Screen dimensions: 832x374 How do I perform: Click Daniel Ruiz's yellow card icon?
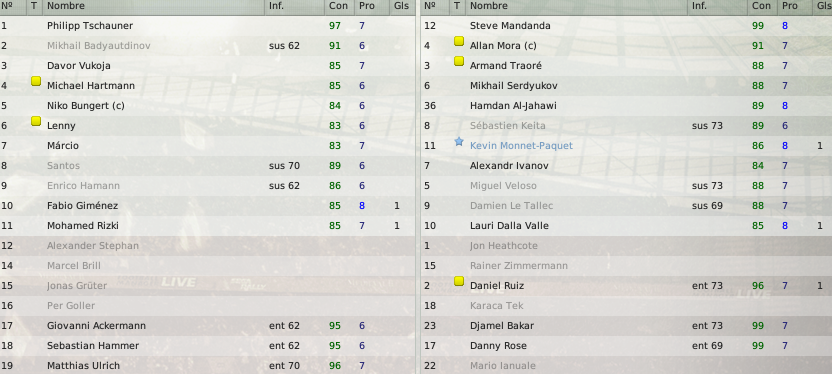point(459,281)
